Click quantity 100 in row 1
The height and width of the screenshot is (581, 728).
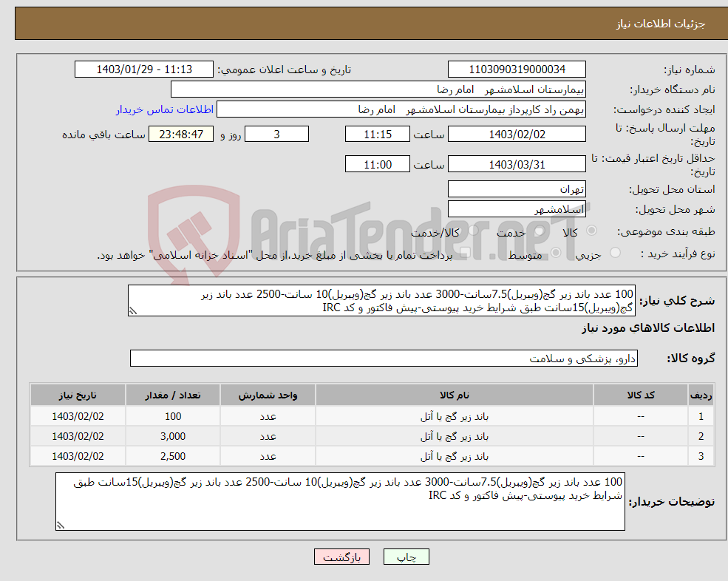(x=173, y=416)
